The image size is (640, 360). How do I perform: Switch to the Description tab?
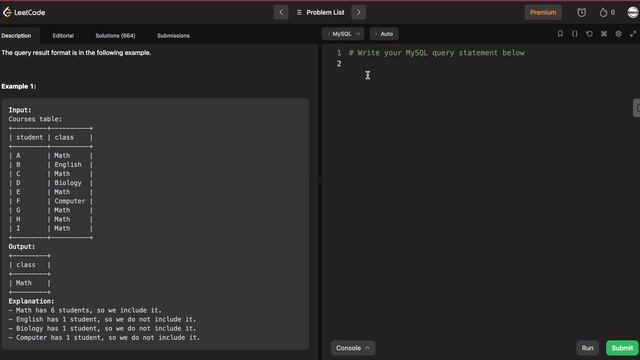tap(16, 36)
